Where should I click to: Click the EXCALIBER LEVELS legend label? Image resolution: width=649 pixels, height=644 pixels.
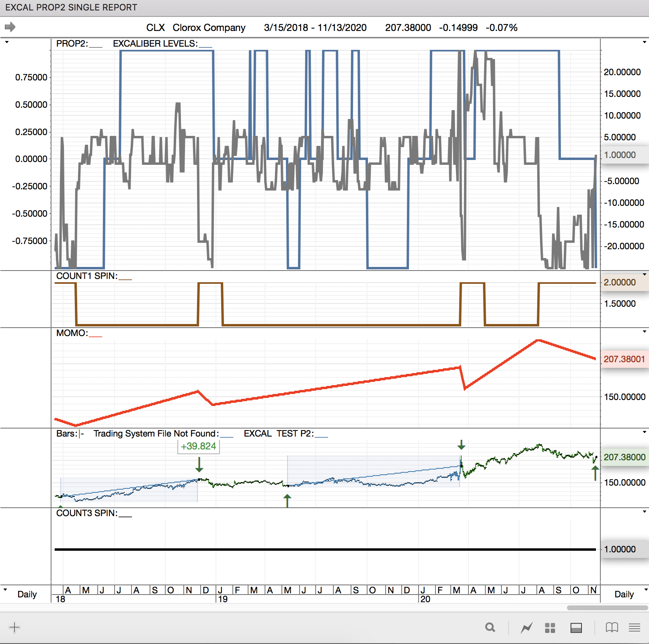pos(155,43)
